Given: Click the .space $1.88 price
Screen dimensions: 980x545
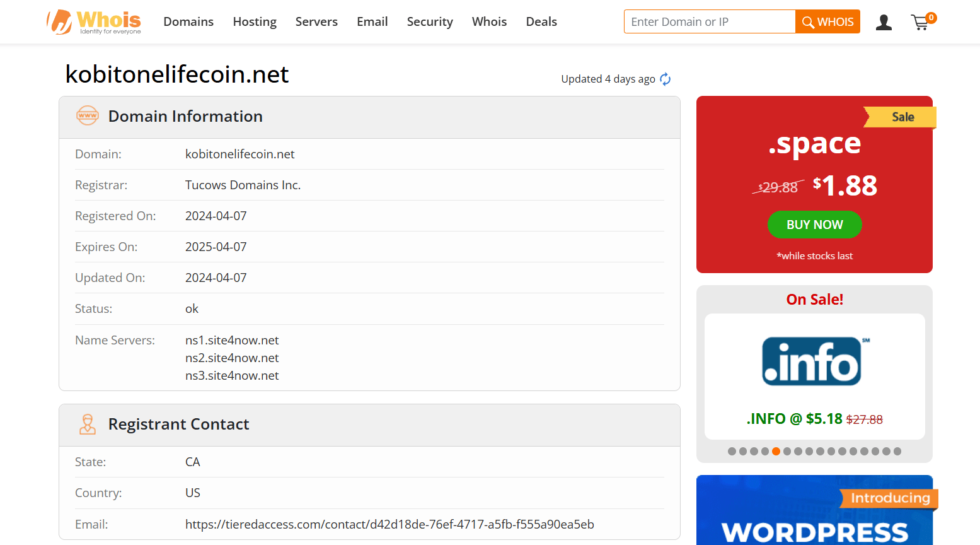Looking at the screenshot, I should pos(845,185).
